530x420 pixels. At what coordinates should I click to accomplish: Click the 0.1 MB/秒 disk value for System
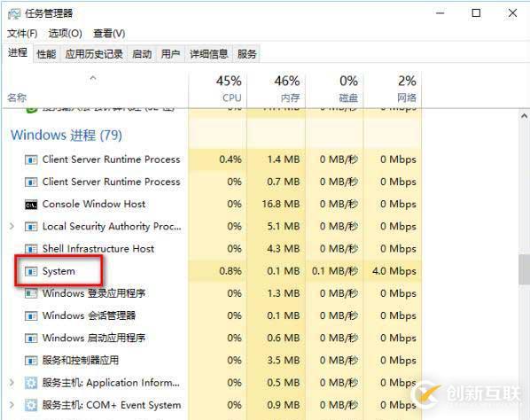tap(335, 271)
